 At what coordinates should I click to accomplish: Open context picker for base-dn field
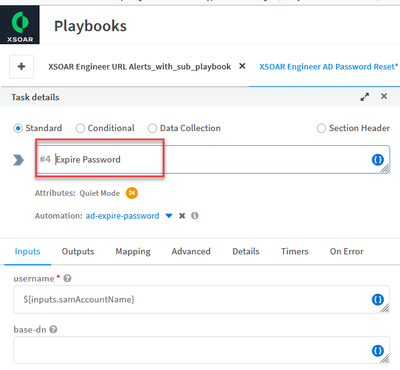coord(378,351)
